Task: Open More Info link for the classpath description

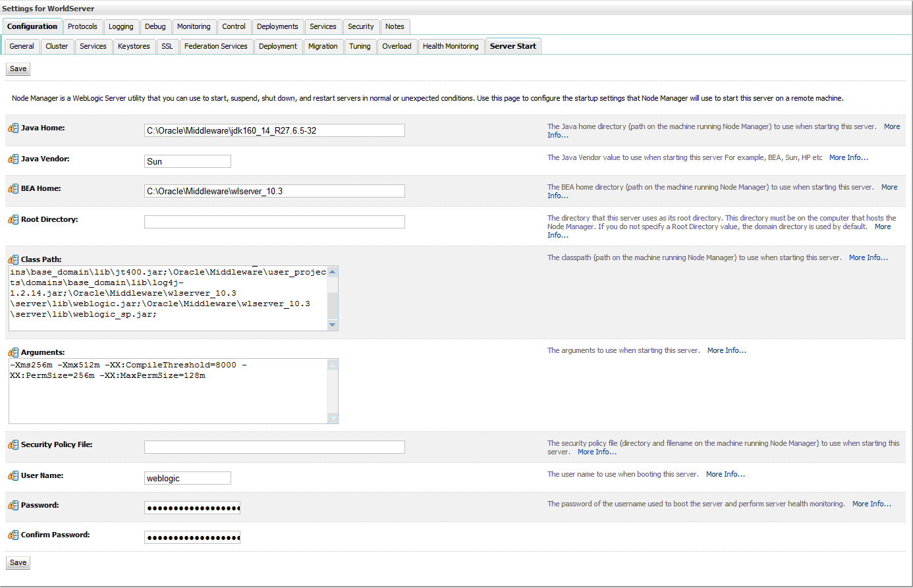Action: point(868,257)
